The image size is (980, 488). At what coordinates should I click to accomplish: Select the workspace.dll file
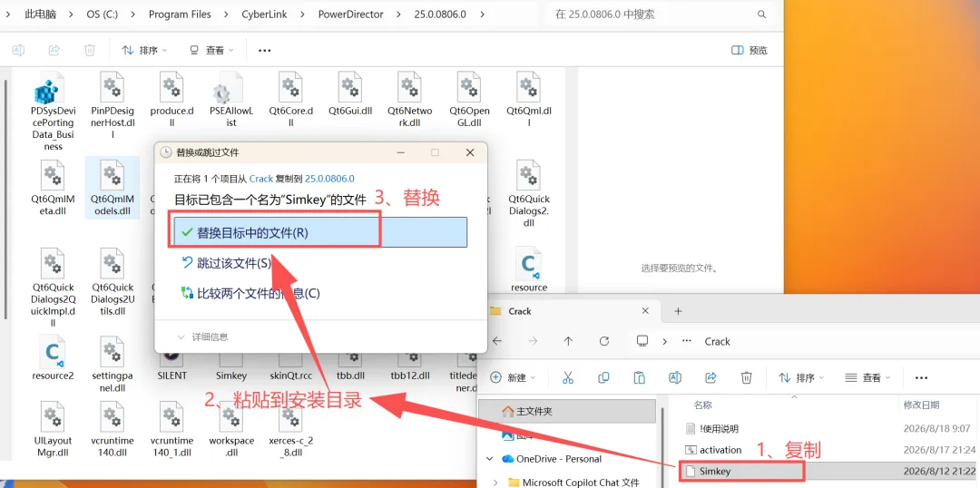click(x=230, y=430)
